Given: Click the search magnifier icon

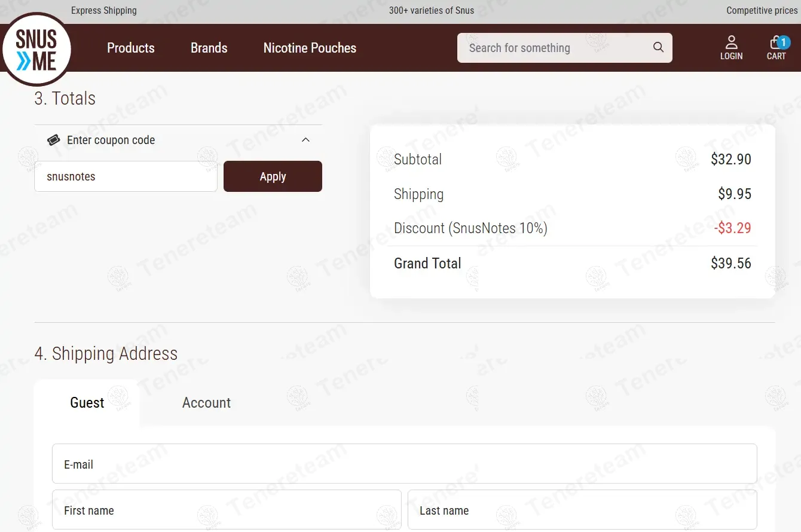Looking at the screenshot, I should [x=658, y=47].
